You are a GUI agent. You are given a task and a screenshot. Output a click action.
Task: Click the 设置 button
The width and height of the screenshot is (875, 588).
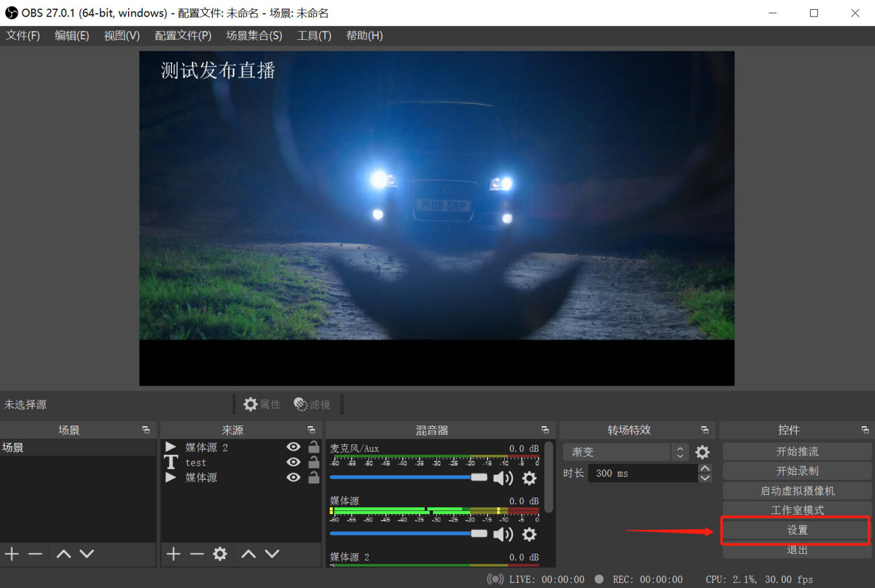[797, 530]
